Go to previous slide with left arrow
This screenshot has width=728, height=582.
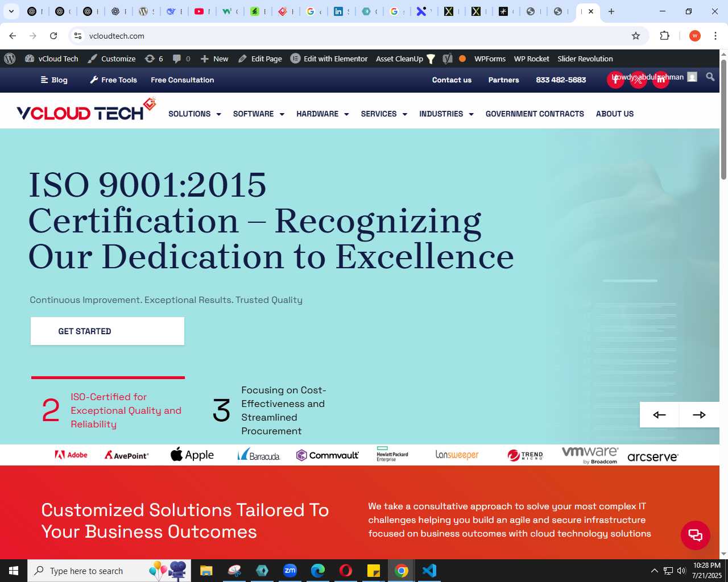[659, 415]
